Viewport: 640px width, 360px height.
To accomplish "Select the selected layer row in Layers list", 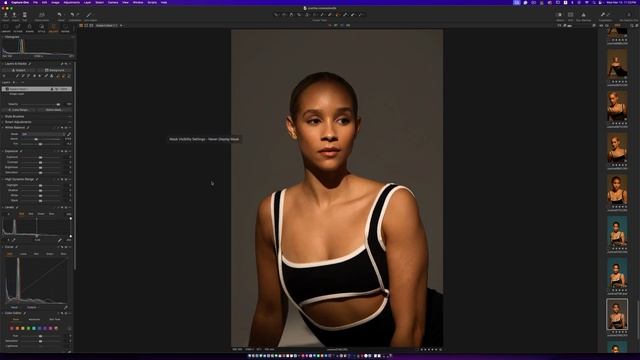I will coord(37,89).
